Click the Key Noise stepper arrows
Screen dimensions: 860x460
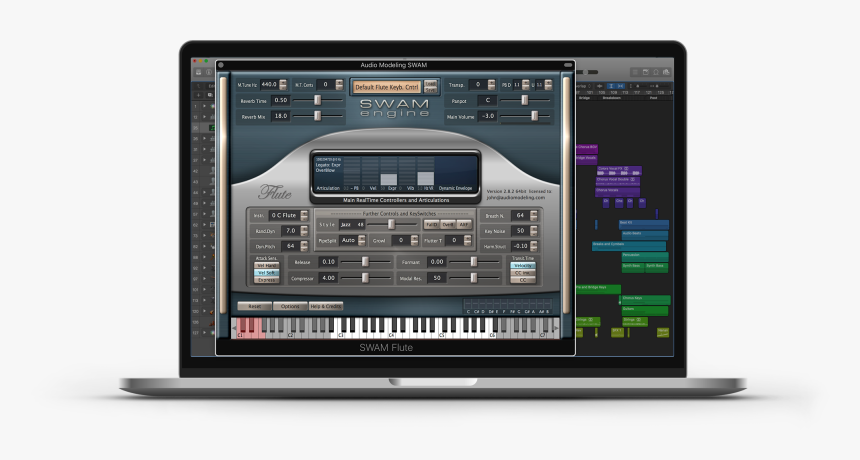[534, 231]
